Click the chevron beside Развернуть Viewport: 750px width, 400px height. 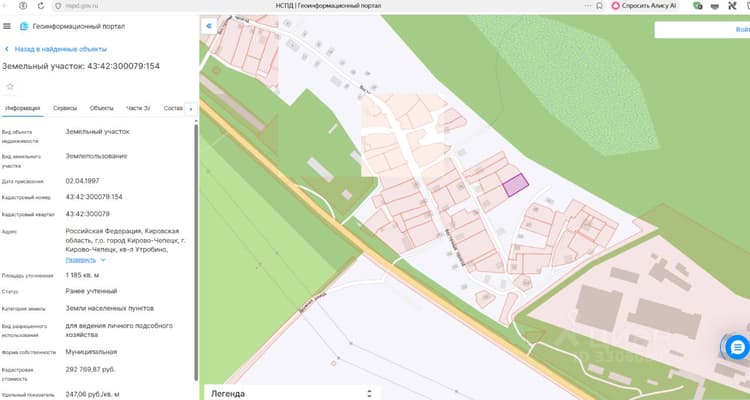[x=103, y=260]
